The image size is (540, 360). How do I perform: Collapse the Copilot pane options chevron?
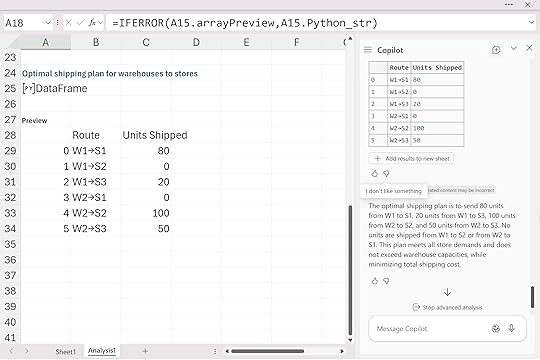pyautogui.click(x=513, y=48)
